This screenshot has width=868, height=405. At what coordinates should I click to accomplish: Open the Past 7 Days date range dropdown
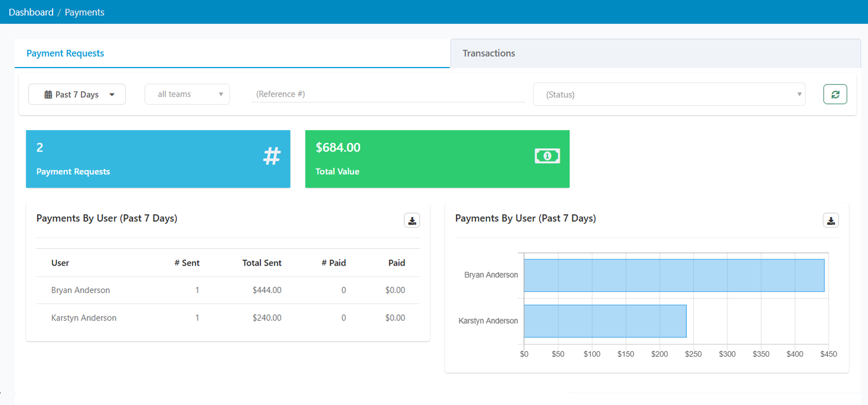click(x=77, y=94)
